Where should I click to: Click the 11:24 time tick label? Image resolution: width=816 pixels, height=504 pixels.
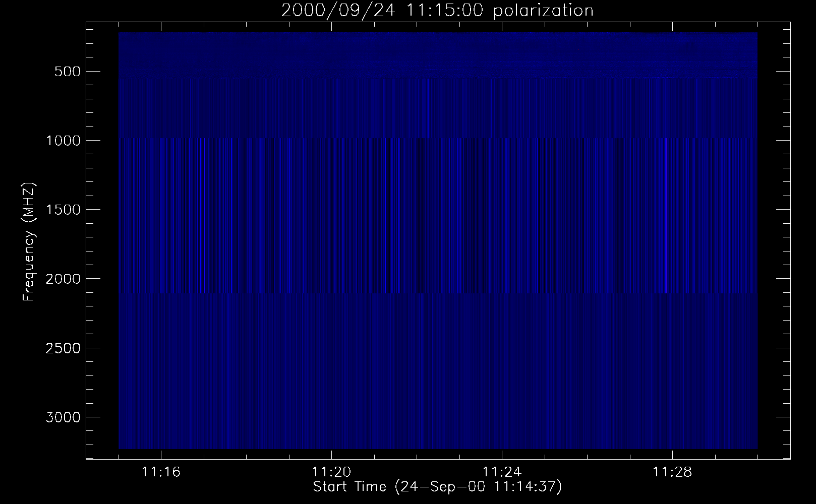click(x=502, y=472)
